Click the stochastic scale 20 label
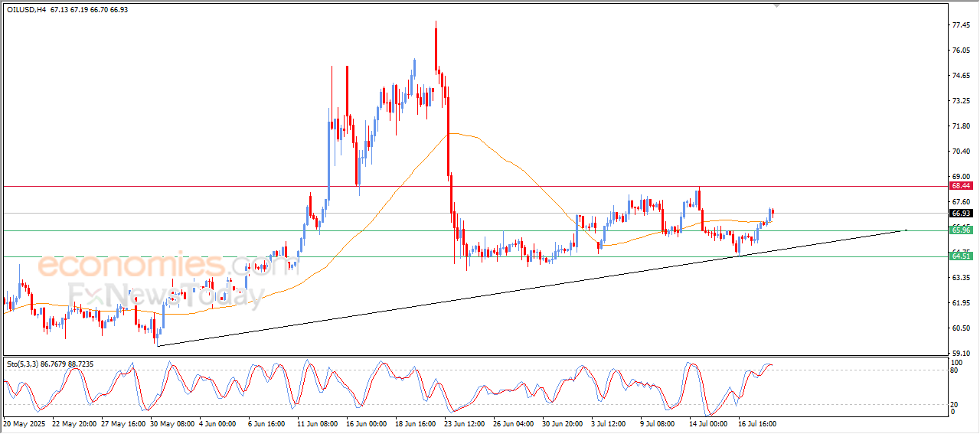Screen dimensions: 980x434 (x=955, y=404)
